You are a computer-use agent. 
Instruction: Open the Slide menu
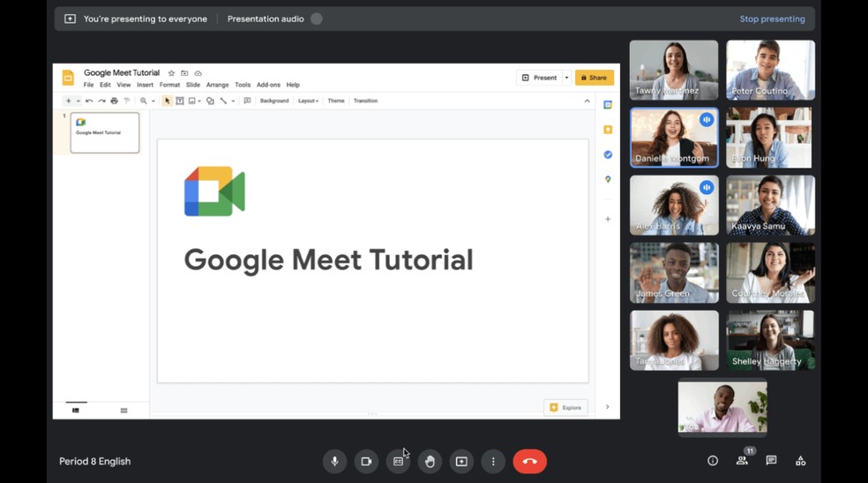pos(193,85)
